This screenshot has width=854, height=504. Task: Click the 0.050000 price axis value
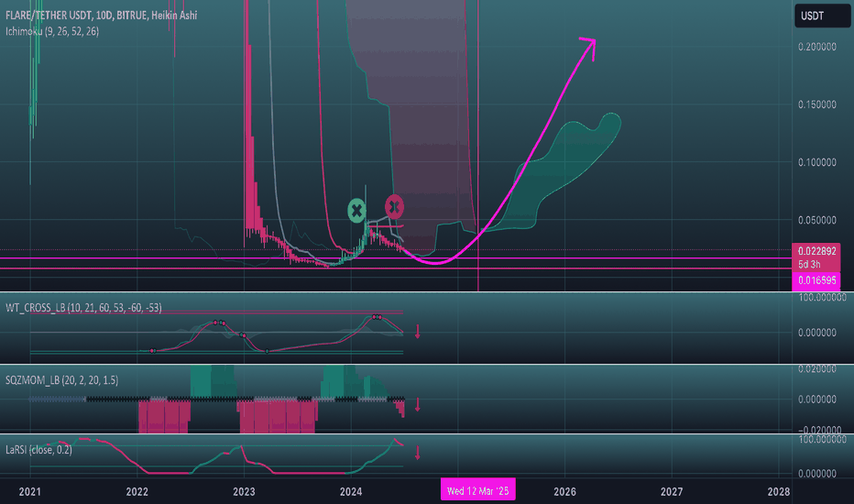coord(817,220)
